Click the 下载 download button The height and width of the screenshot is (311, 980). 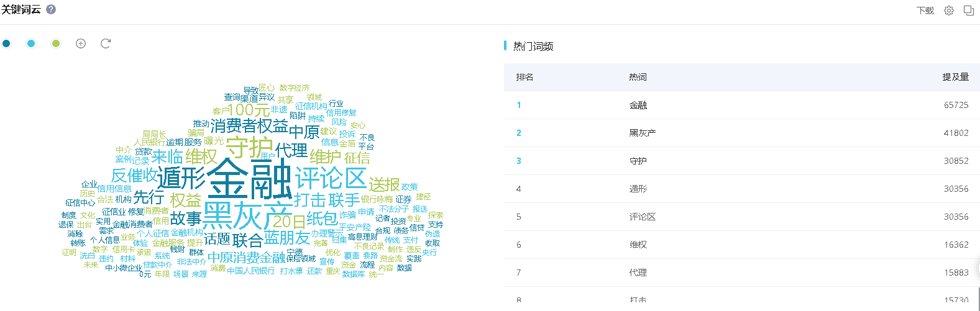coord(925,11)
